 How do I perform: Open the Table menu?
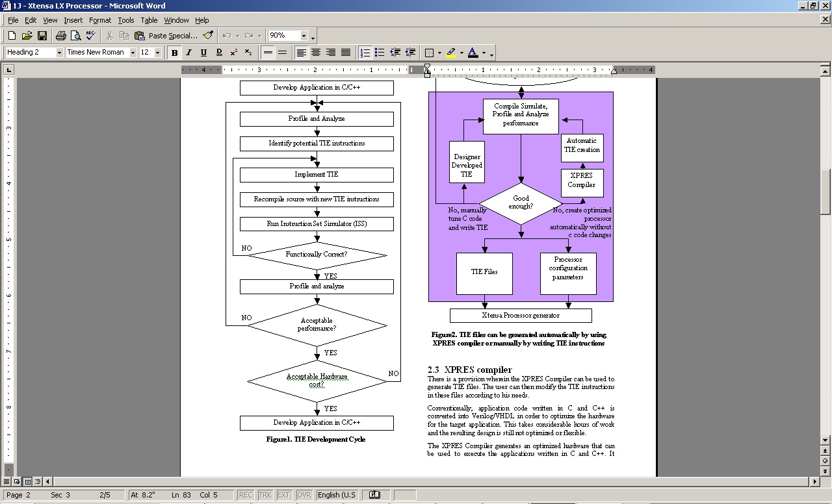pos(149,20)
